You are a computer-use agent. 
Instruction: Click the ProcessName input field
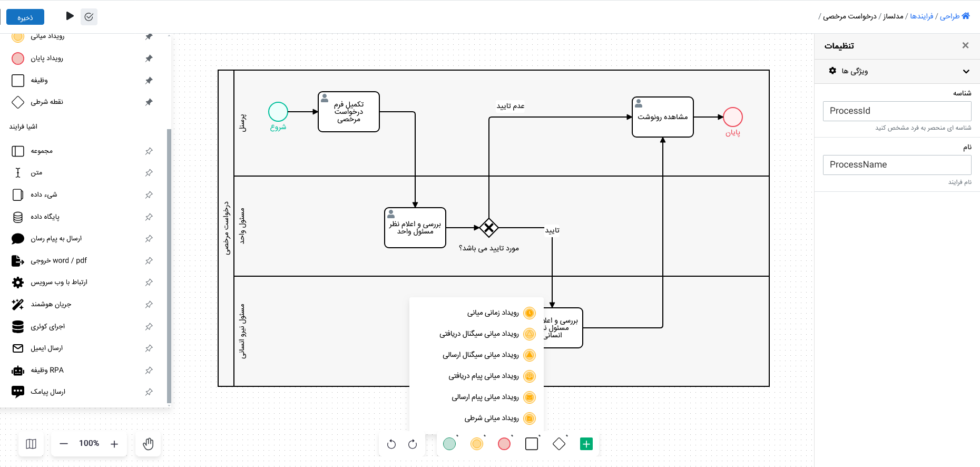(x=897, y=164)
